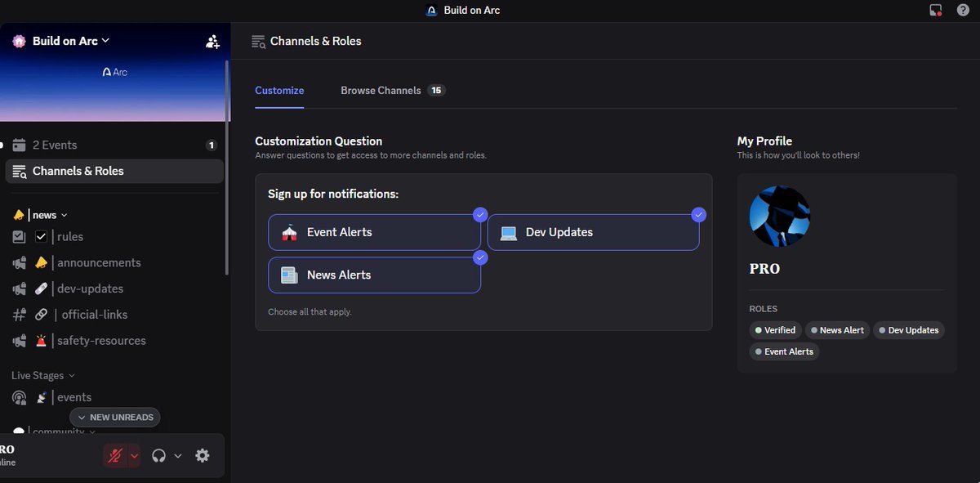Open the events stage channel

coord(114,397)
